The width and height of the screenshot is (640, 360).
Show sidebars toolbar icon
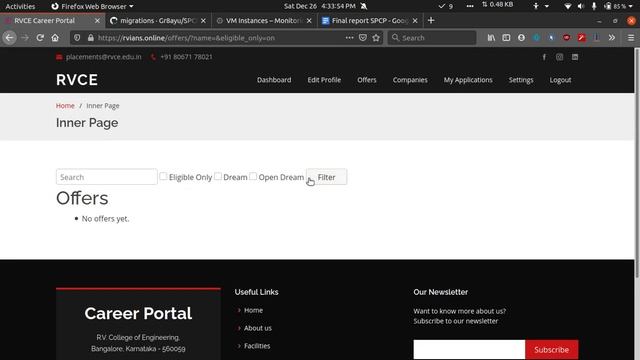[x=506, y=38]
